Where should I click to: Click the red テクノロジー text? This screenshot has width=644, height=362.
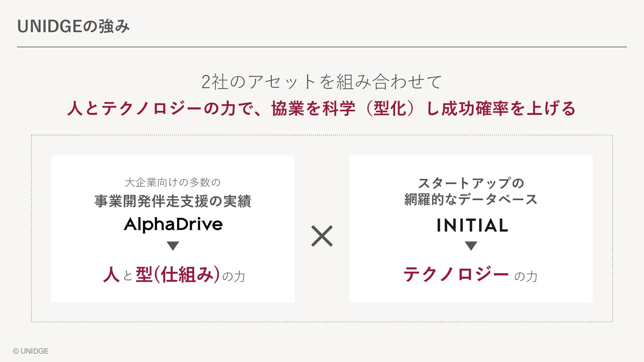click(x=456, y=275)
